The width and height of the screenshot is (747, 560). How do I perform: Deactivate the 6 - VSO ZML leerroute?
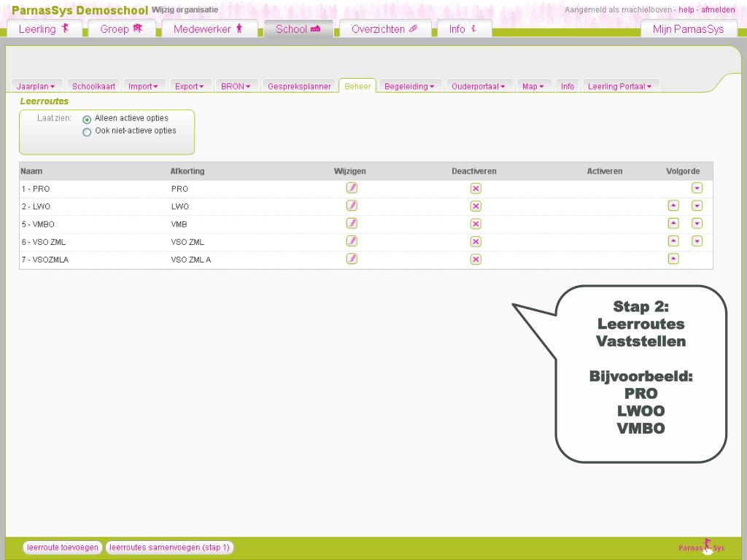476,242
